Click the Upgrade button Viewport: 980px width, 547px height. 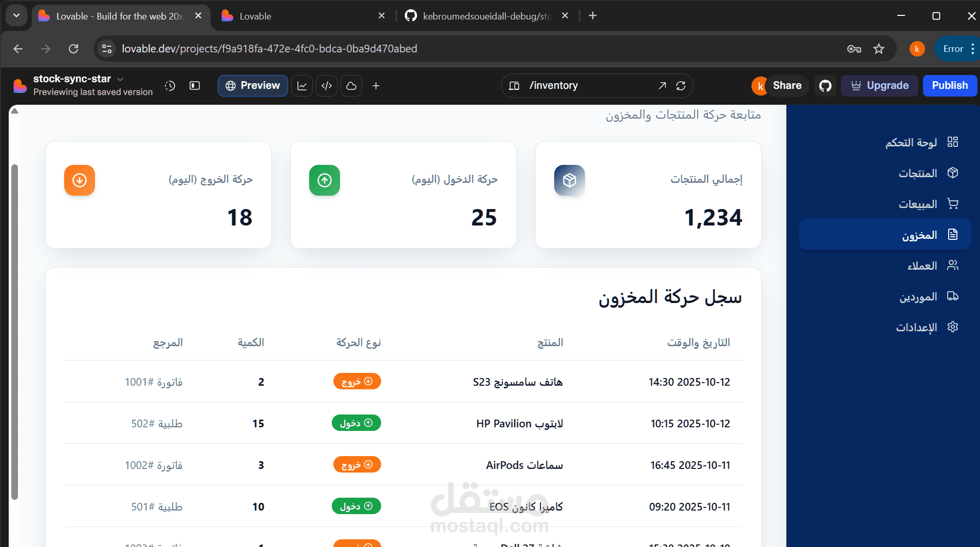tap(879, 86)
